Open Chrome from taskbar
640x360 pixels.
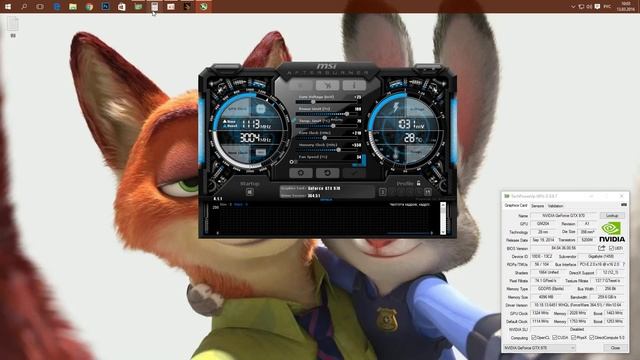coord(89,7)
